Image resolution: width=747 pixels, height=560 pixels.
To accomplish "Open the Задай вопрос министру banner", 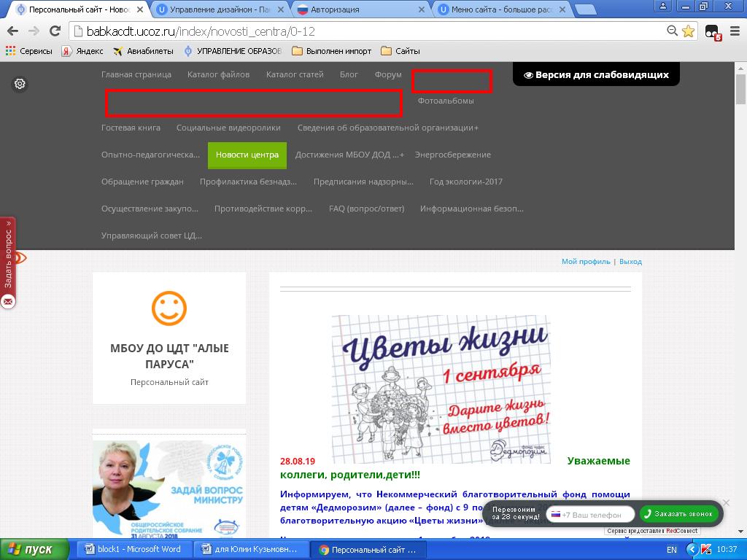I will pyautogui.click(x=169, y=489).
